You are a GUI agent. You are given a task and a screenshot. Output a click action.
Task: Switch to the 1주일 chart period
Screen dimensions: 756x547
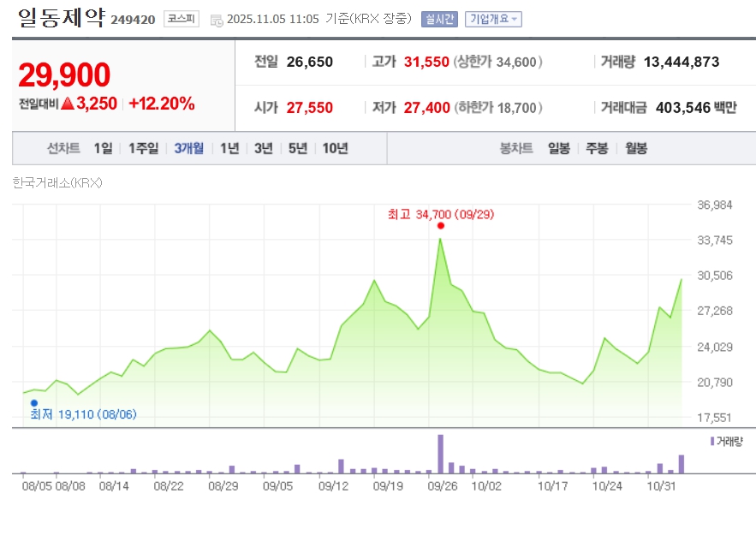pos(143,148)
